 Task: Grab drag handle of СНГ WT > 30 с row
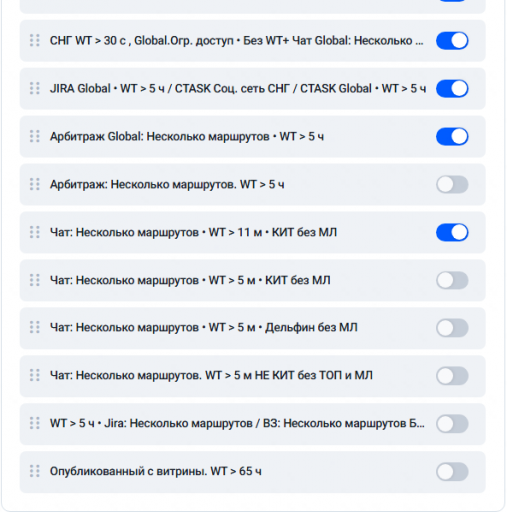(x=35, y=41)
